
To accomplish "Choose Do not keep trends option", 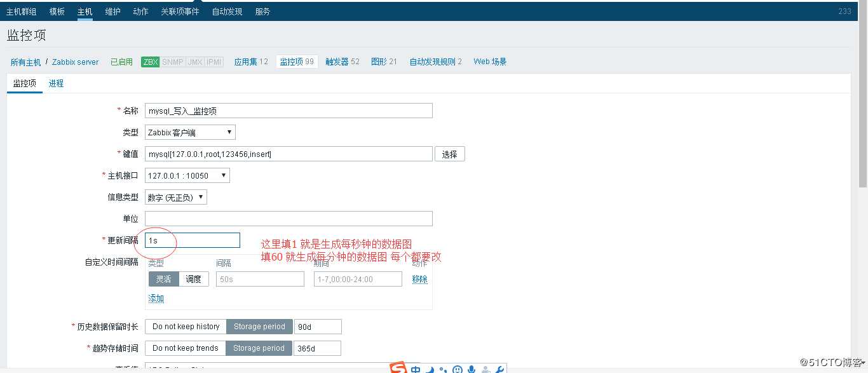I will pyautogui.click(x=186, y=348).
